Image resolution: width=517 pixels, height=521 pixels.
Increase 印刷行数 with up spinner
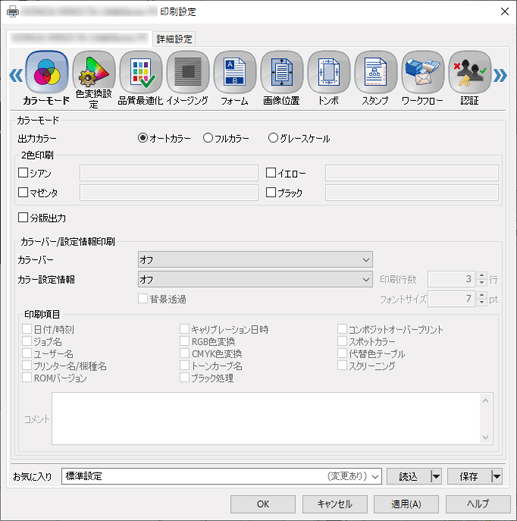point(482,275)
